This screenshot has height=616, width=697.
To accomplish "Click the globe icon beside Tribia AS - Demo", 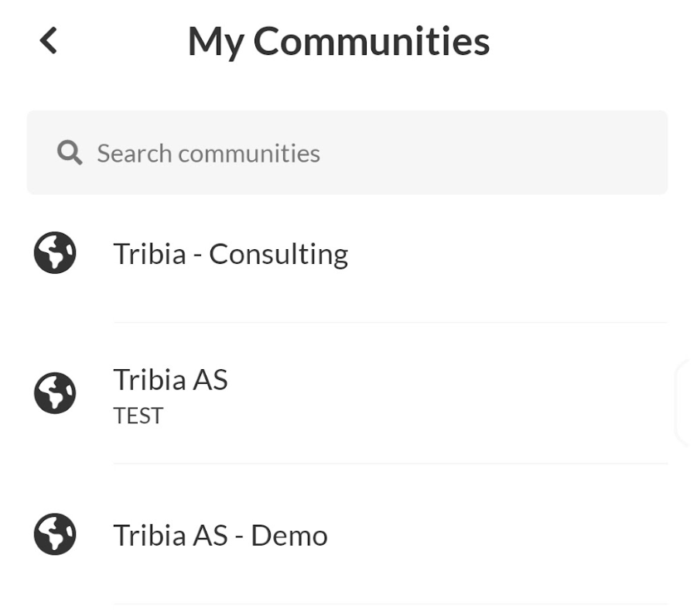I will pyautogui.click(x=55, y=535).
